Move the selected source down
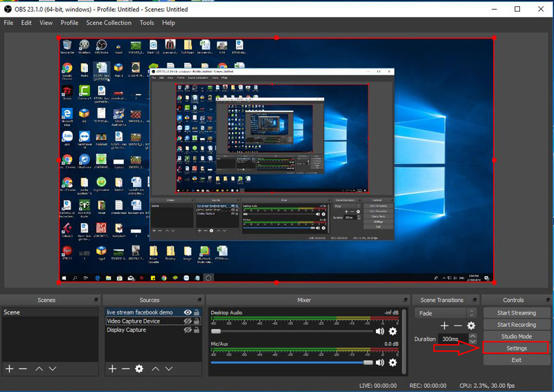Viewport: 554px width, 392px height. pyautogui.click(x=169, y=368)
